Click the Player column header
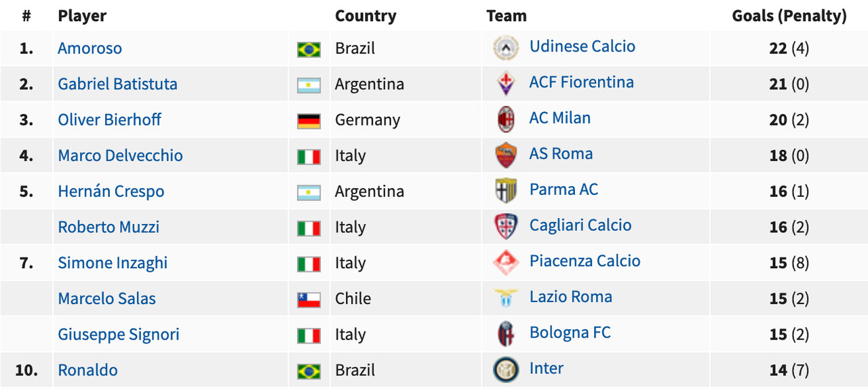 [82, 16]
